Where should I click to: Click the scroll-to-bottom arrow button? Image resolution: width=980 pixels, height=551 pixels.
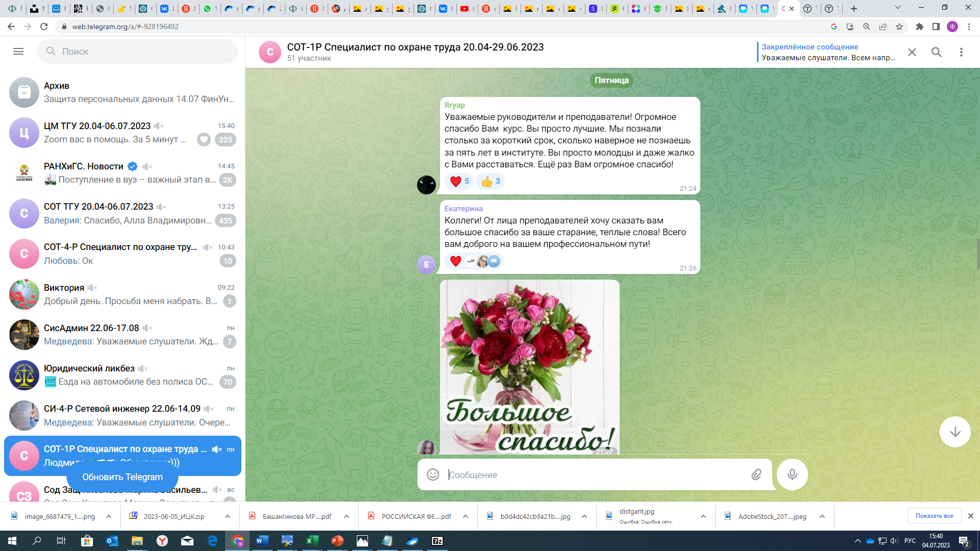[955, 432]
